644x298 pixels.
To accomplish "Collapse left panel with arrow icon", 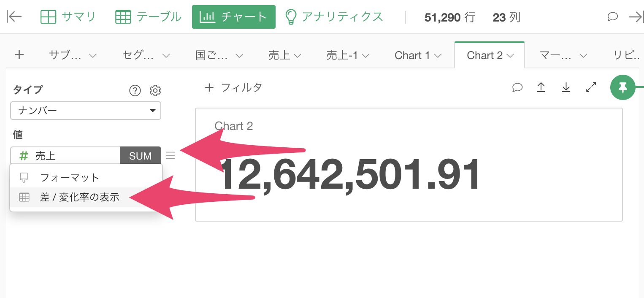I will [x=14, y=17].
